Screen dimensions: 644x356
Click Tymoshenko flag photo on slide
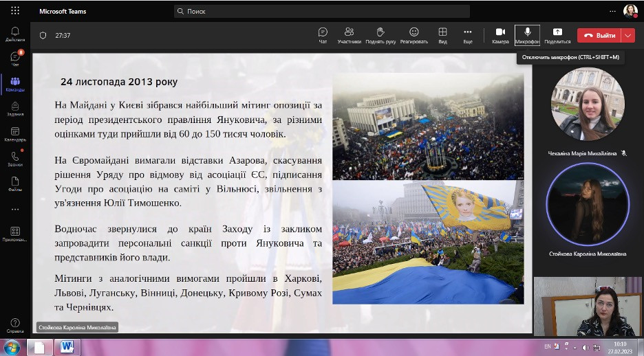(x=428, y=242)
